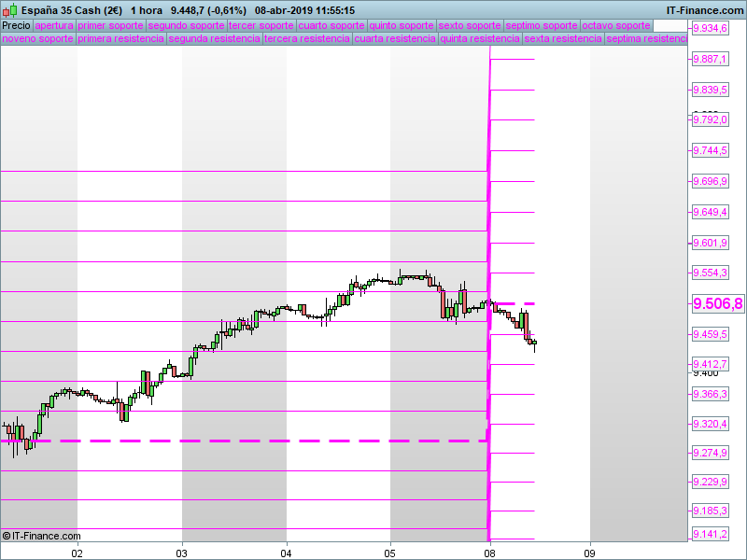Viewport: 747px width, 560px height.
Task: Select the sexto soporte label
Action: coord(470,26)
